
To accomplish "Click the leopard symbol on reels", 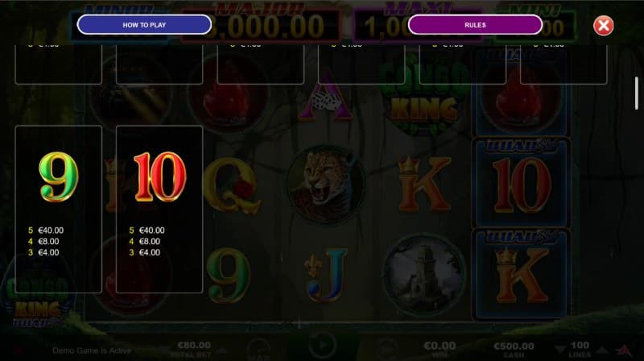I will coord(325,185).
